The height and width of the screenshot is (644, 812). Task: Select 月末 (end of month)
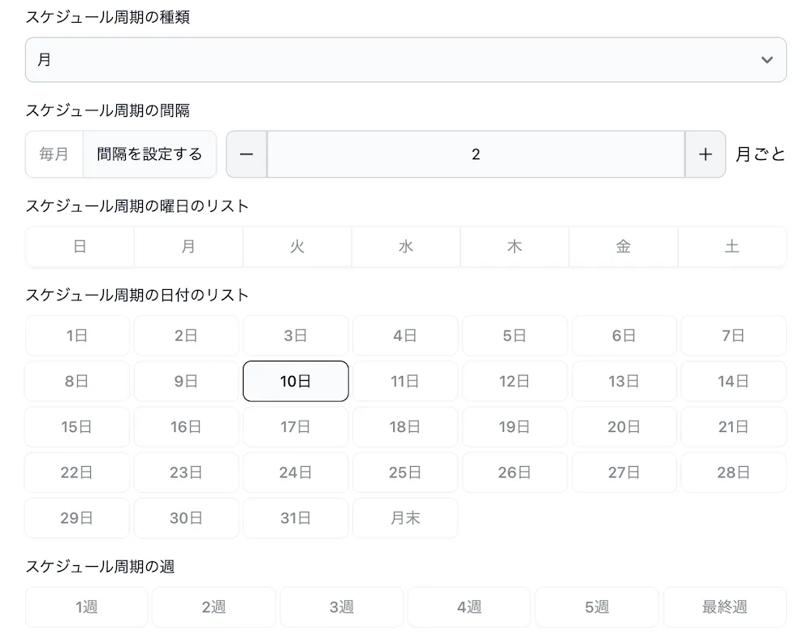pos(405,518)
